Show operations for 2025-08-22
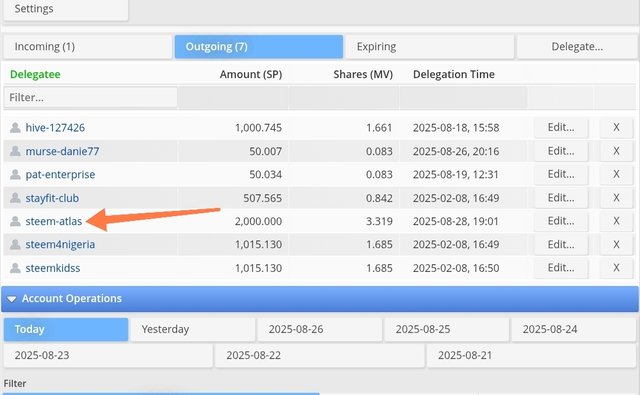Image resolution: width=640 pixels, height=395 pixels. pyautogui.click(x=320, y=355)
